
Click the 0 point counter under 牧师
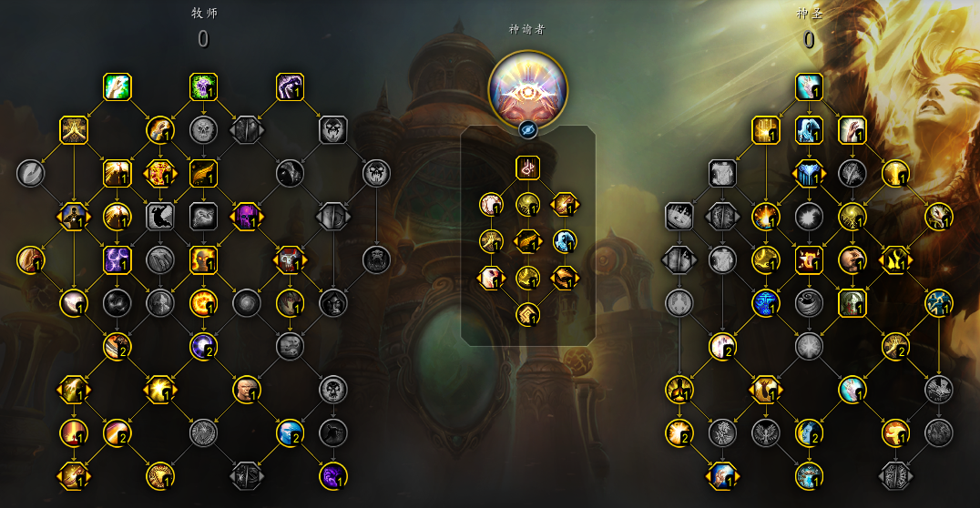[203, 39]
